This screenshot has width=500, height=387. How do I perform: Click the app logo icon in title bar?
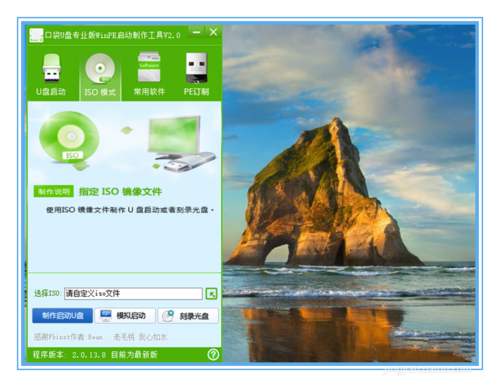[36, 35]
